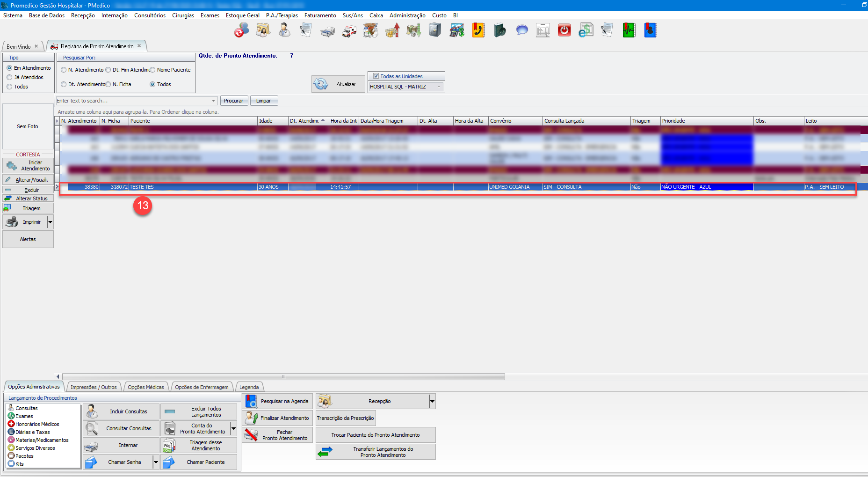Click the green heartbeat monitor icon
Screen dimensions: 868x477
(x=629, y=31)
